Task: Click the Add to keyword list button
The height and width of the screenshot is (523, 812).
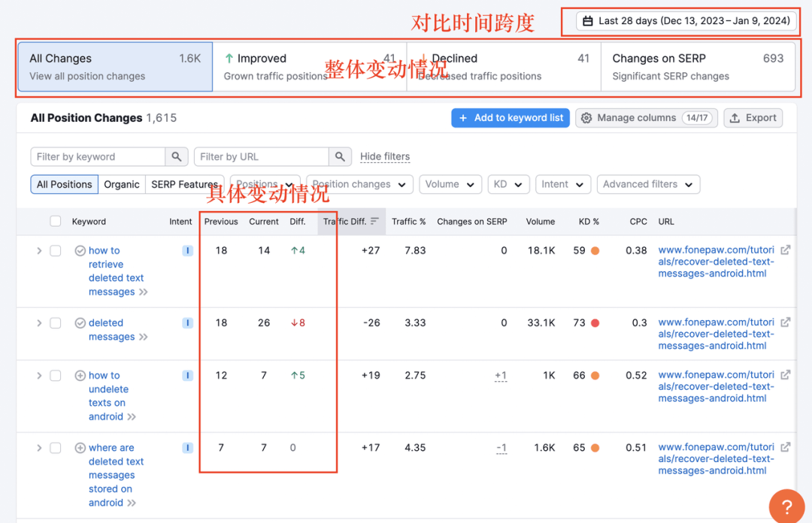Action: click(x=510, y=118)
